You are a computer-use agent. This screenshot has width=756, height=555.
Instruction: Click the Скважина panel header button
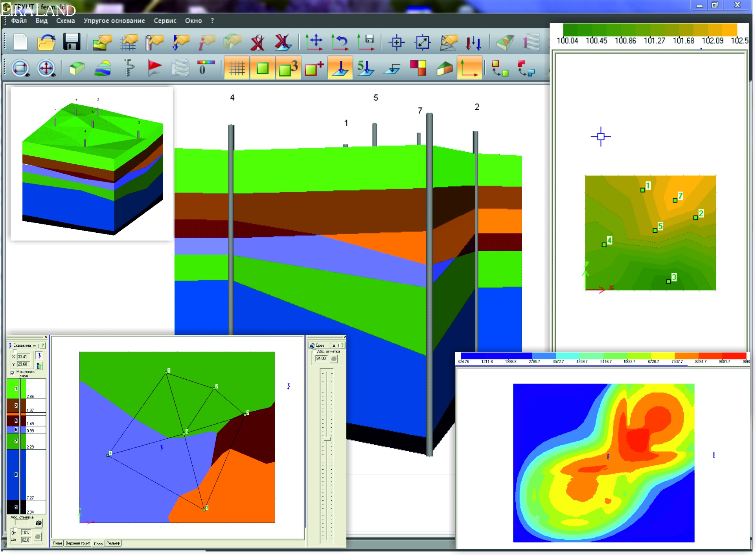point(22,345)
